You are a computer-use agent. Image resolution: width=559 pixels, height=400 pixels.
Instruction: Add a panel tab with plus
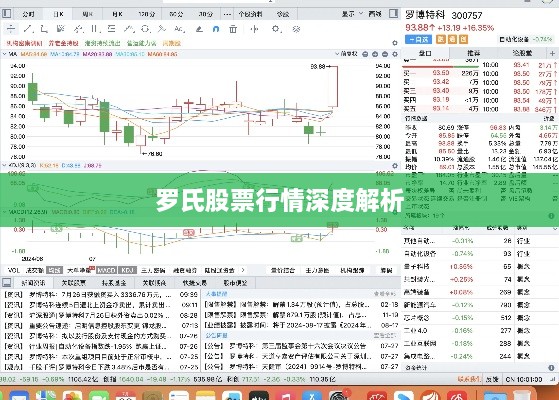tap(552, 53)
